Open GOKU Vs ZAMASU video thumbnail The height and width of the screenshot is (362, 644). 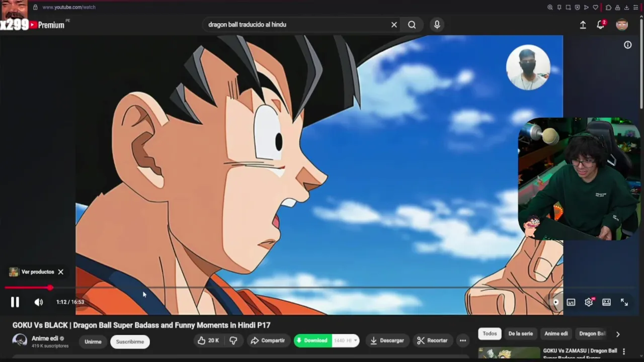pos(509,354)
